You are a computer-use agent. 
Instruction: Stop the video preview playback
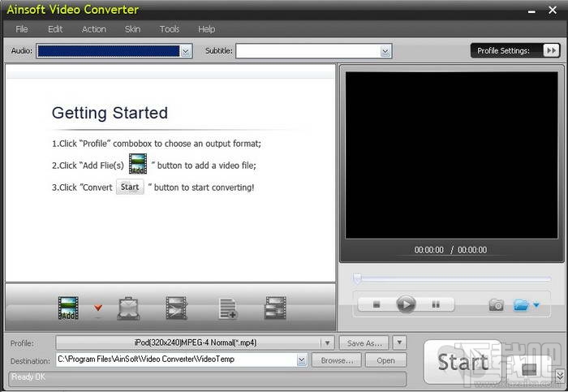377,304
